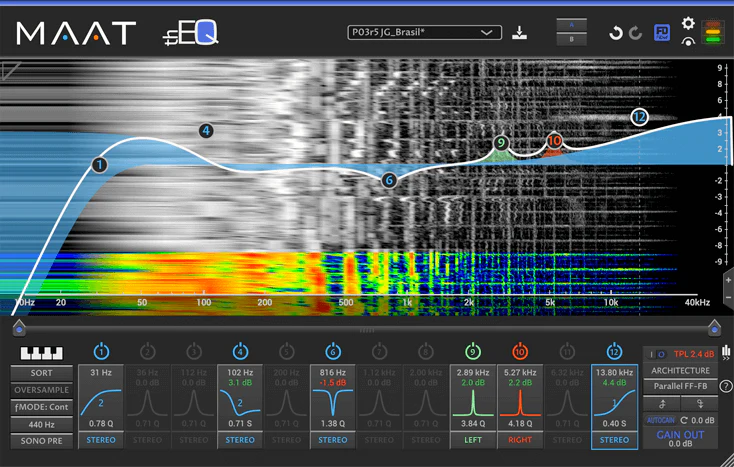This screenshot has width=734, height=467.
Task: Change band 1 STEREO channel mode
Action: [x=101, y=440]
